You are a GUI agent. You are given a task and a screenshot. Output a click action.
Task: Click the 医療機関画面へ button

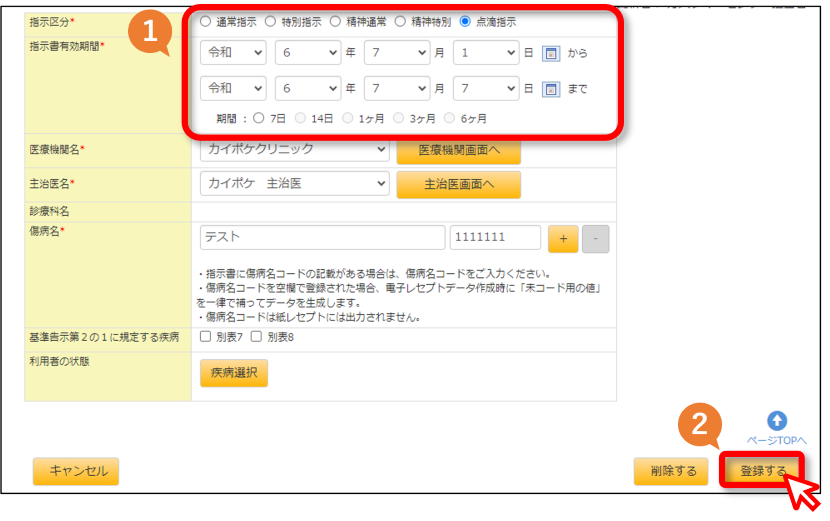pos(458,151)
